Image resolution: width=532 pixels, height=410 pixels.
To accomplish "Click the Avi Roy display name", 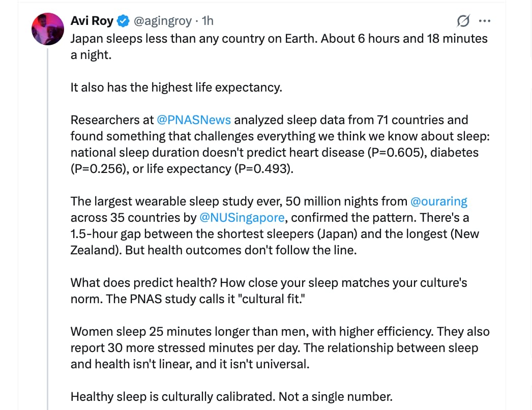I will 92,21.
